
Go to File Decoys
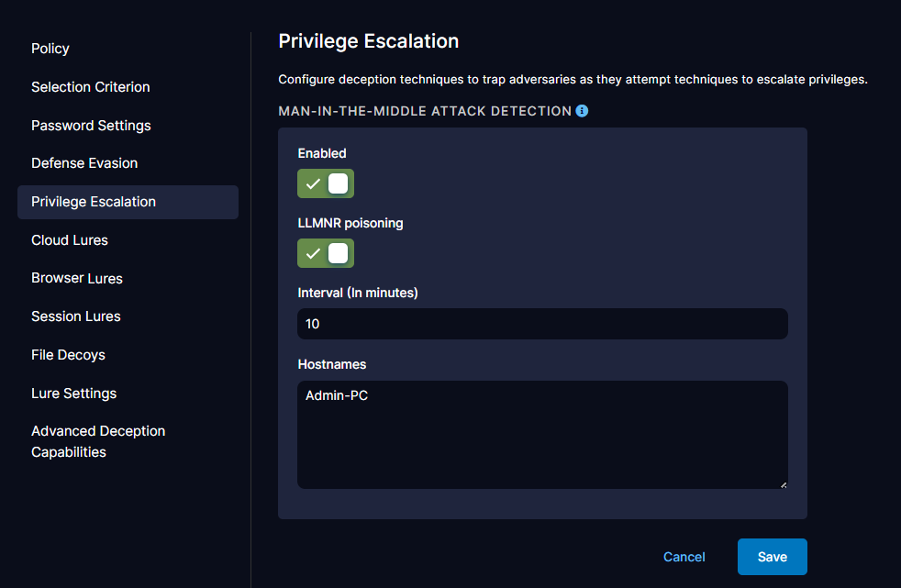[68, 355]
